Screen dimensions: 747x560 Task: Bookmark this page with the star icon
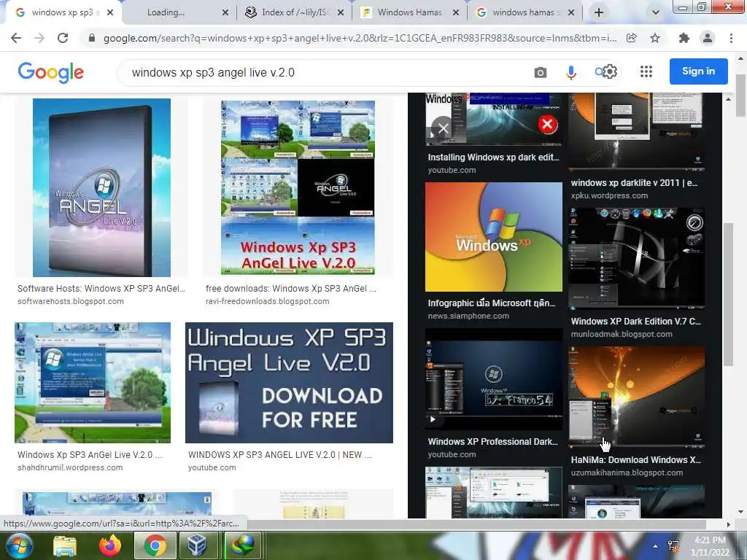pos(655,38)
